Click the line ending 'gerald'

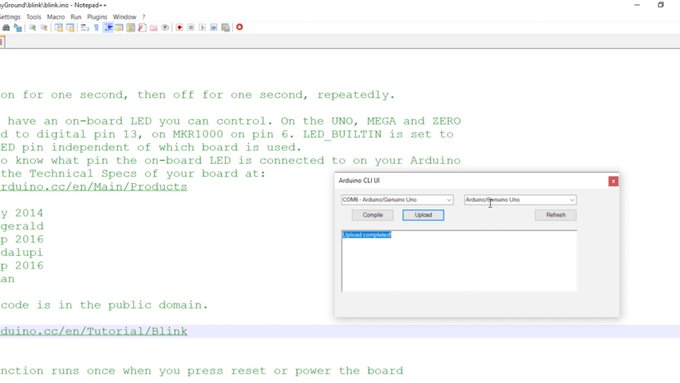[x=22, y=226]
